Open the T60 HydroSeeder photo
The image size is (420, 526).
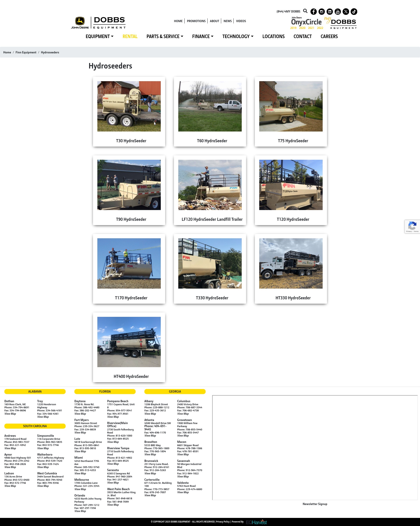210,106
